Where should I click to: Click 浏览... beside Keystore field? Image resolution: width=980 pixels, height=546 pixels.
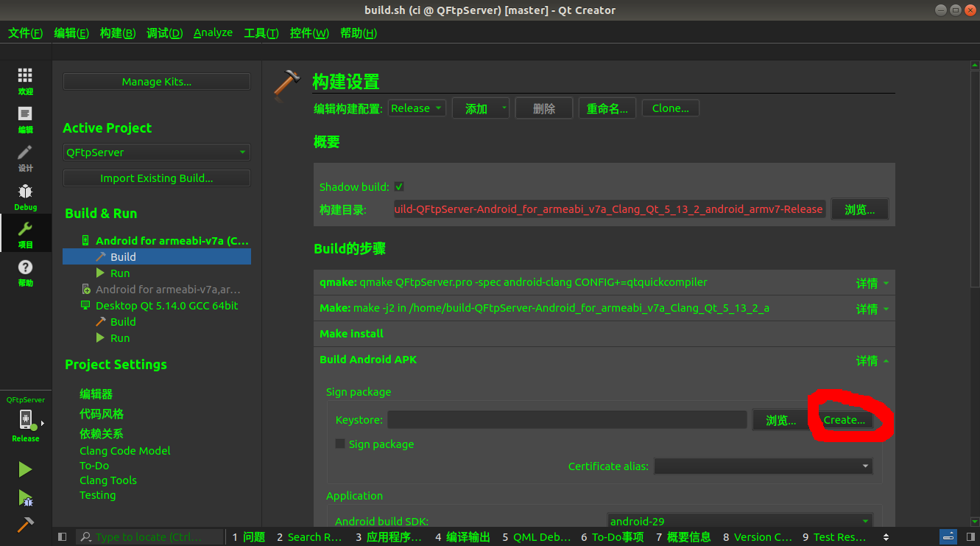(x=781, y=420)
